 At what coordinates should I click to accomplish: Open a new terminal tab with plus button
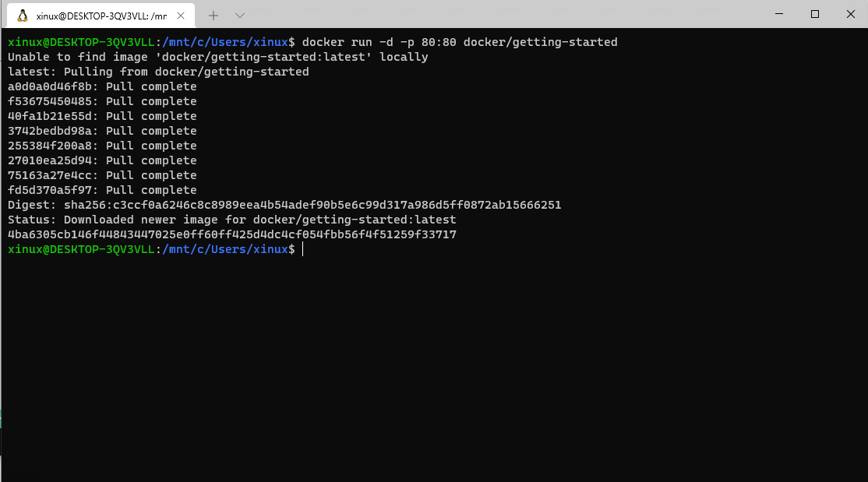[213, 15]
